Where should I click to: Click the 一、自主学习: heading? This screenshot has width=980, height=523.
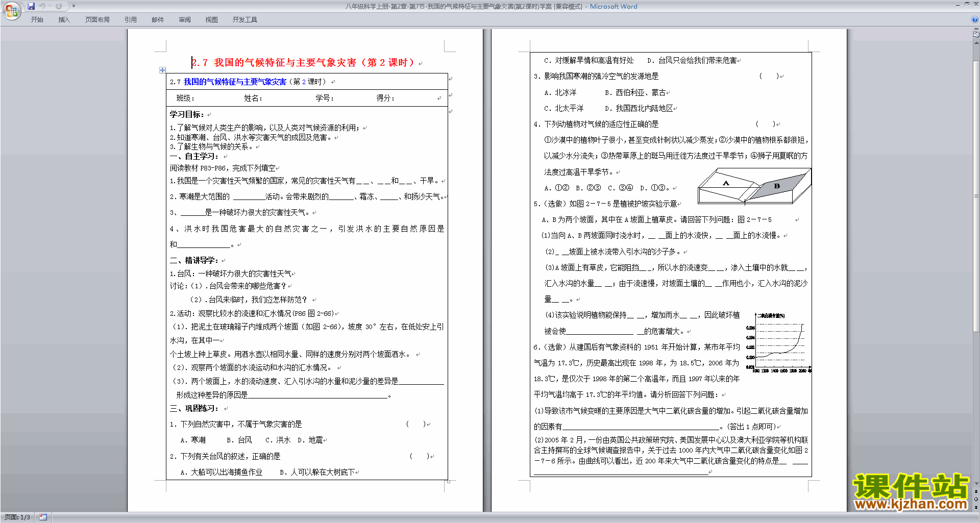[x=194, y=156]
